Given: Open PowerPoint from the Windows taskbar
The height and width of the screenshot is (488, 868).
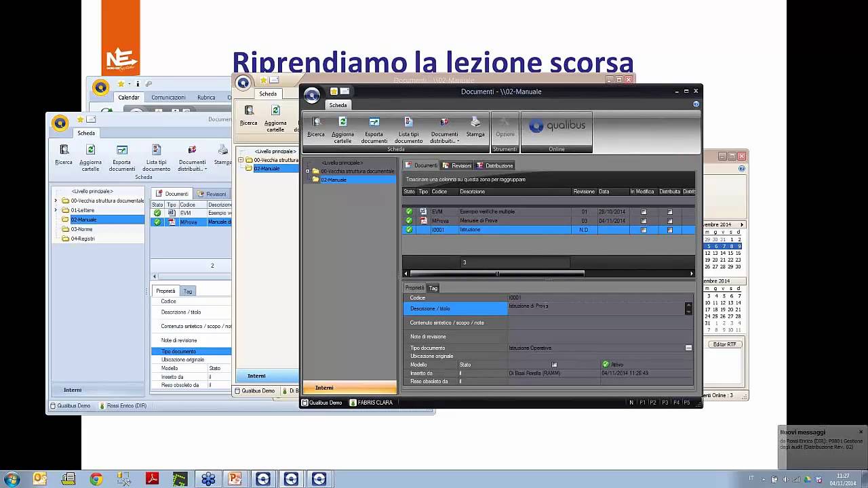Looking at the screenshot, I should [235, 479].
